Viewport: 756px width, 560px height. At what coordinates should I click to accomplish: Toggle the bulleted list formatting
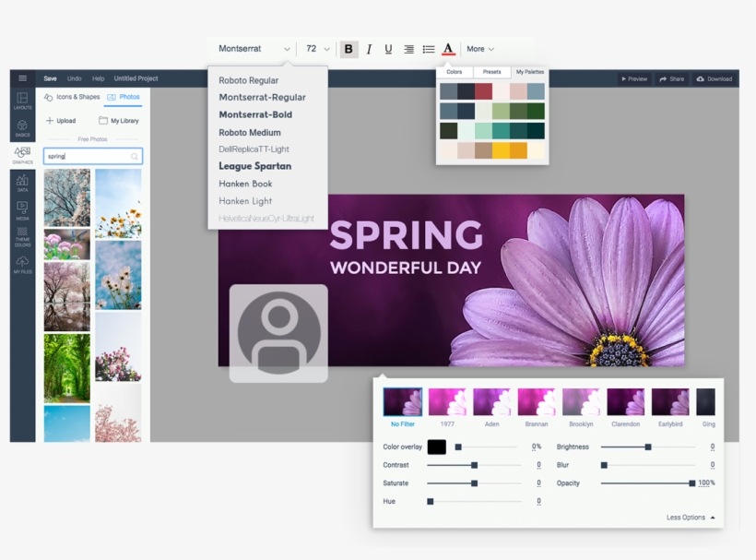(429, 49)
